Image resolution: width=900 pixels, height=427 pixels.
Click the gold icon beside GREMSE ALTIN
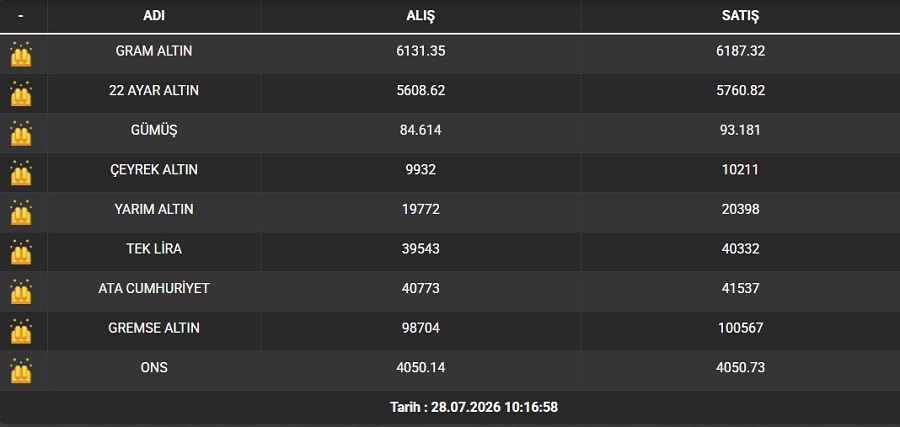pyautogui.click(x=21, y=332)
